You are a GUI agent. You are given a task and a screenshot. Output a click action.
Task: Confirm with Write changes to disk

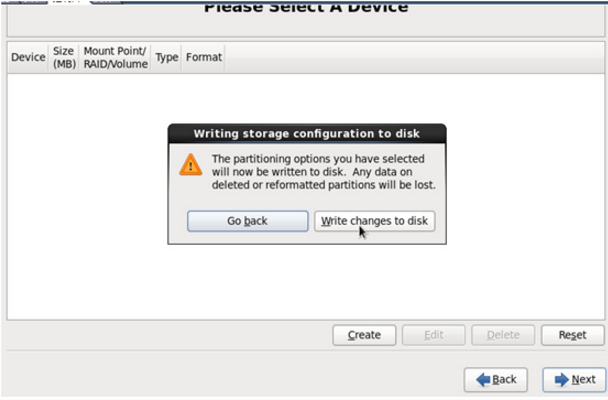pyautogui.click(x=374, y=221)
